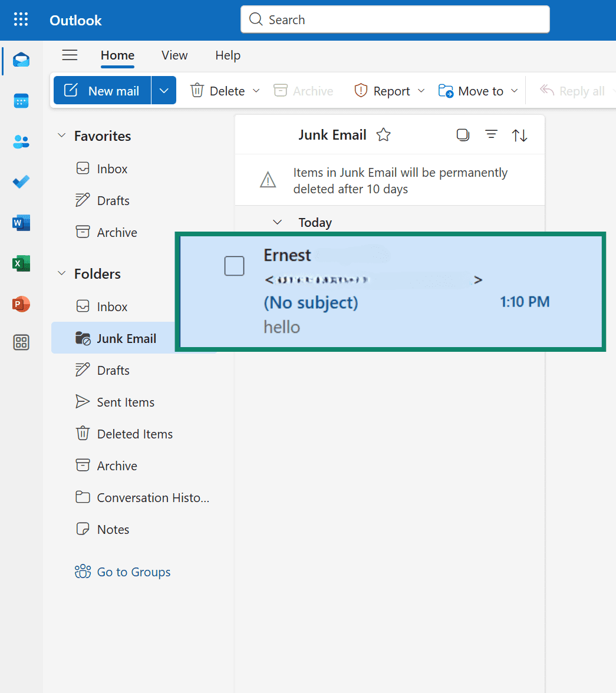Open Excel from the left rail
This screenshot has height=693, width=616.
click(x=21, y=263)
